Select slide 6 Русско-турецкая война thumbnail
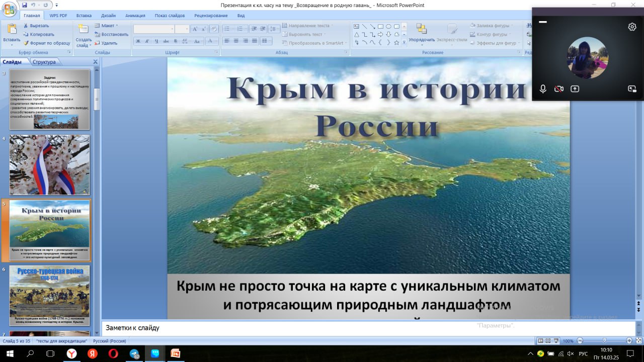644x362 pixels. tap(49, 296)
